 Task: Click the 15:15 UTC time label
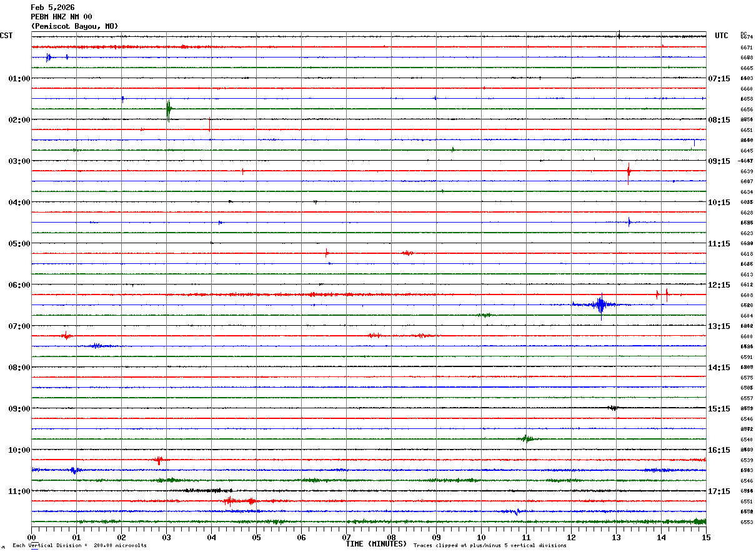(719, 409)
